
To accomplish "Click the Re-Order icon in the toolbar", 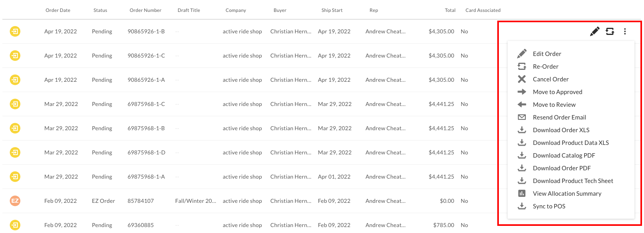I will 610,31.
